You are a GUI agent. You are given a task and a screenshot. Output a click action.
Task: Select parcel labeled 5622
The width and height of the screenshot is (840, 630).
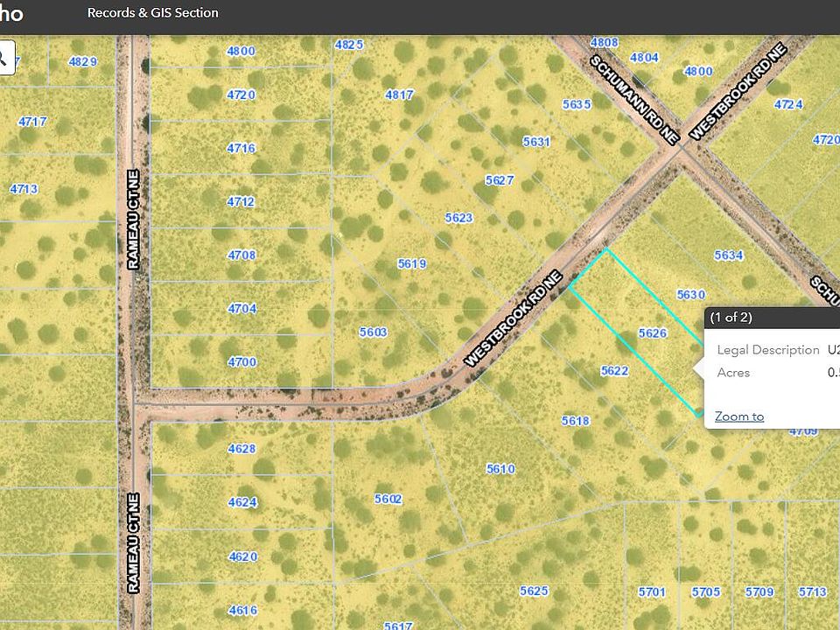point(614,371)
